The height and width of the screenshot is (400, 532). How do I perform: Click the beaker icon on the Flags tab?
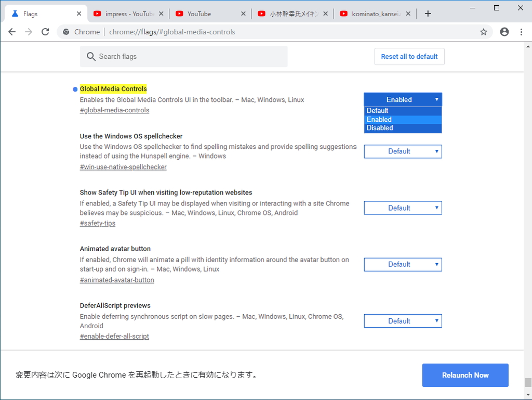(16, 14)
